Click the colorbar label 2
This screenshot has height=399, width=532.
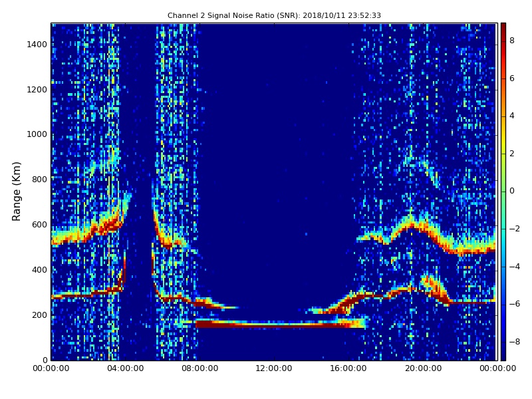512,154
